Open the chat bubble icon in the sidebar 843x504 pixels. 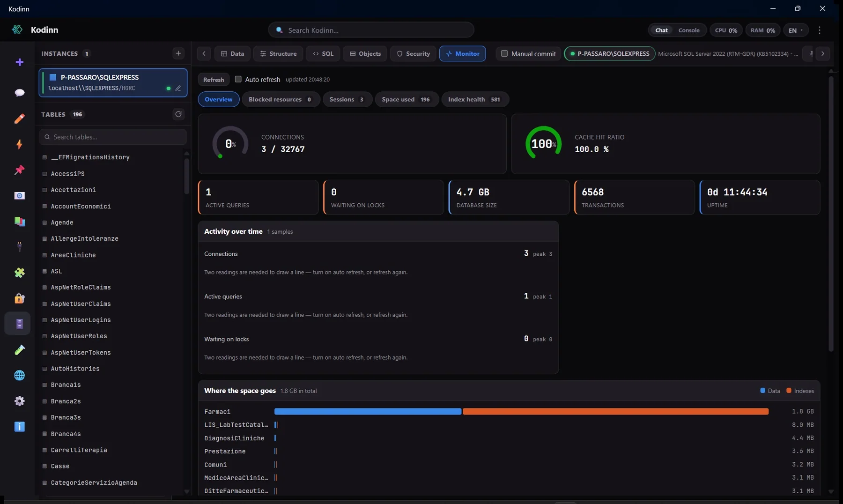point(19,93)
